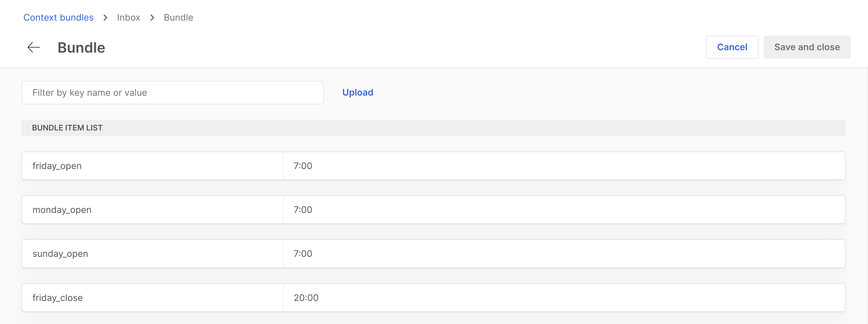Click the chevron after Context bundles
The width and height of the screenshot is (868, 324).
coord(105,17)
